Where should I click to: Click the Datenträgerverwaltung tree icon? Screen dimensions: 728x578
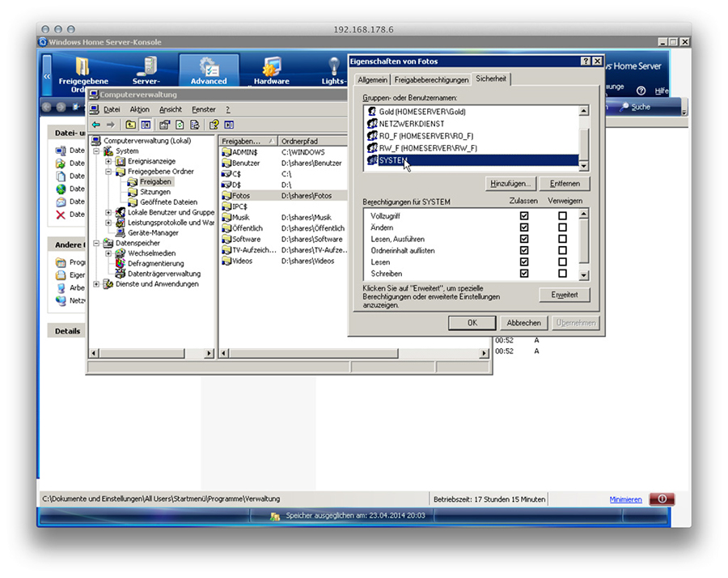click(121, 273)
